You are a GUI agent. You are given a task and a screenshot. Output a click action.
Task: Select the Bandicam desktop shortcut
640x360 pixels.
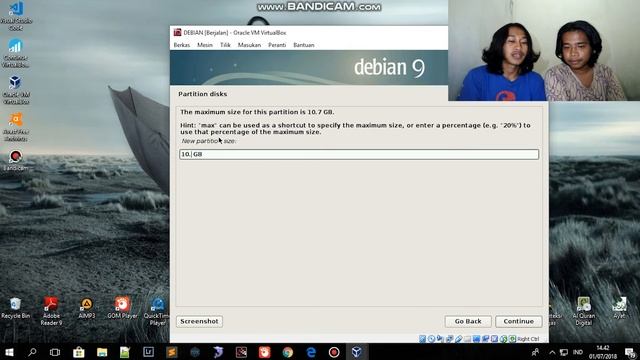[16, 160]
